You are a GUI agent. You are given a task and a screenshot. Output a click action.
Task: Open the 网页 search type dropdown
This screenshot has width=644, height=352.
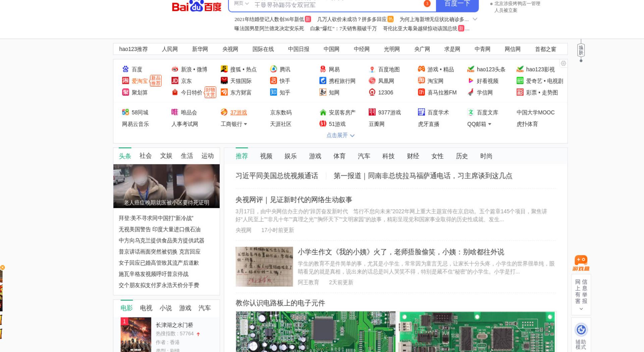[241, 4]
